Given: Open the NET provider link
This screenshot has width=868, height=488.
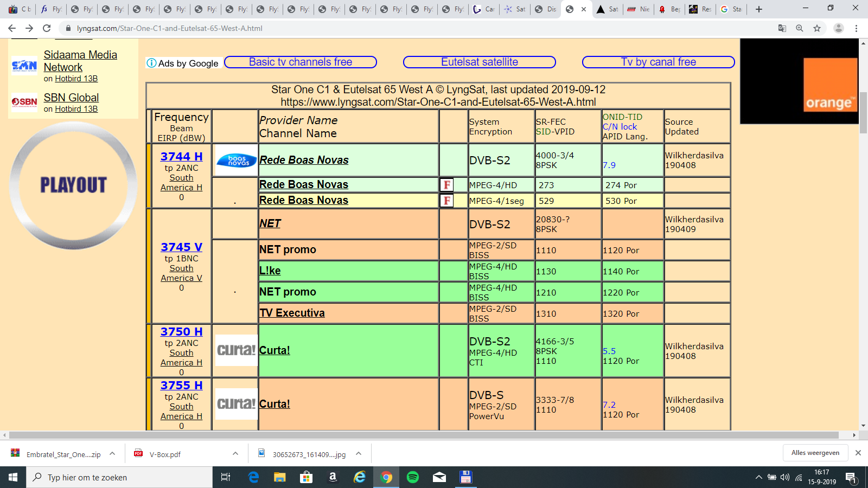Looking at the screenshot, I should click(270, 223).
